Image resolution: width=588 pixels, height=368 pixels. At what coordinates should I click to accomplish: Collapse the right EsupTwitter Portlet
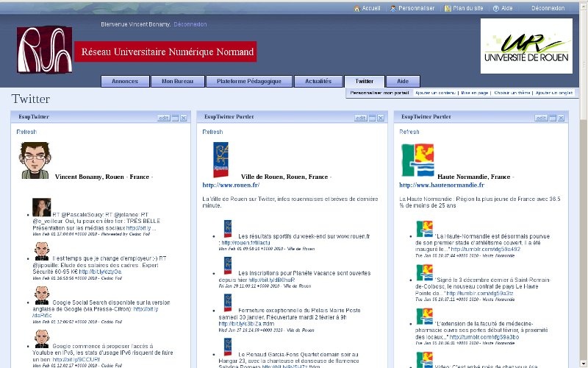pyautogui.click(x=552, y=118)
